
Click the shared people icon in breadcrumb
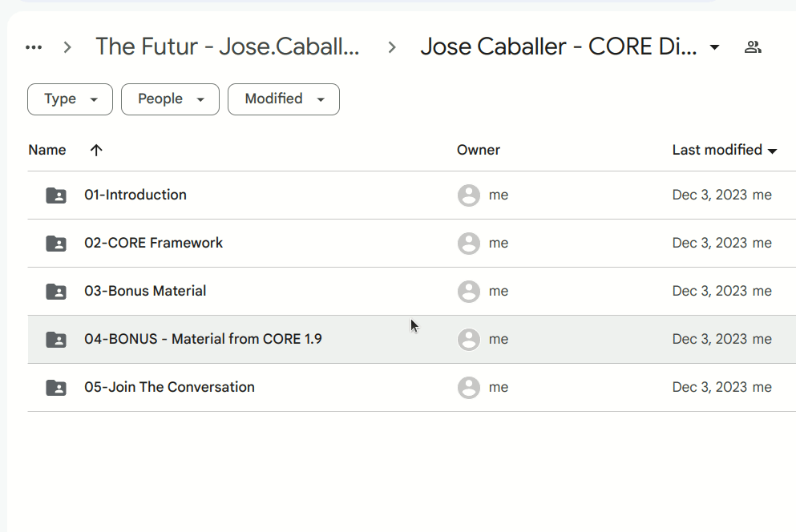coord(752,47)
